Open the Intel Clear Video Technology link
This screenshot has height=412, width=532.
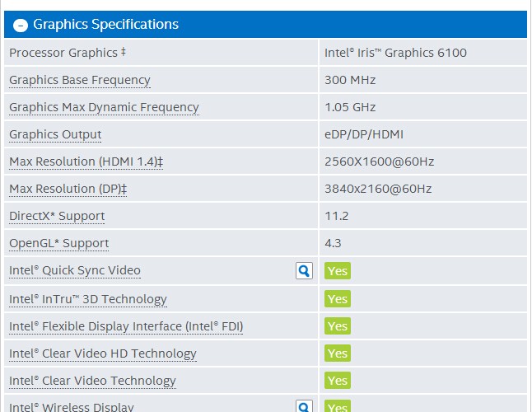92,381
